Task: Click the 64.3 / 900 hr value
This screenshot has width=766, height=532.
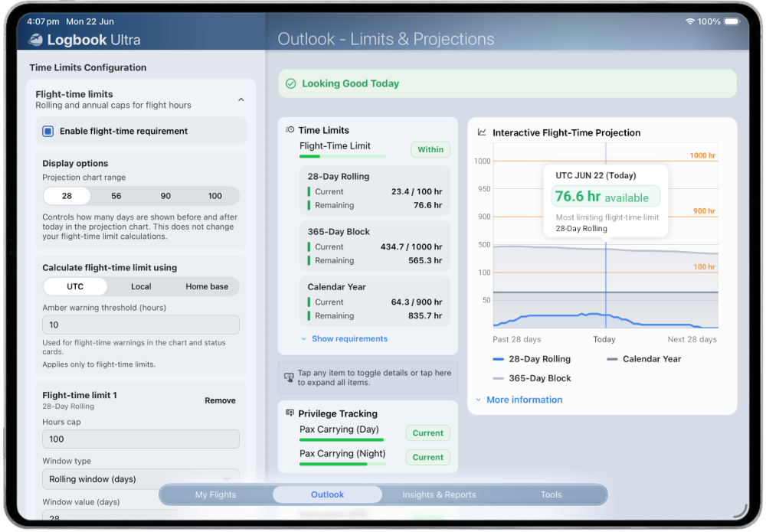Action: tap(417, 302)
